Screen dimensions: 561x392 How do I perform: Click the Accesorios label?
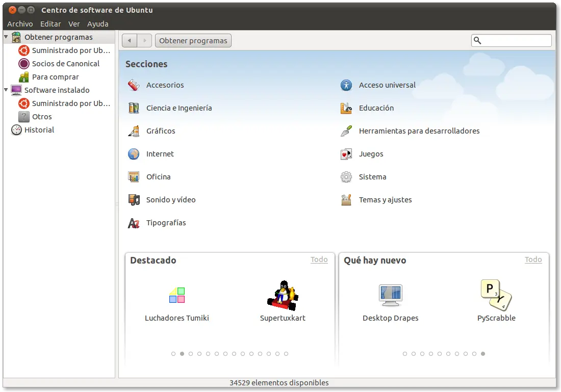(x=165, y=85)
